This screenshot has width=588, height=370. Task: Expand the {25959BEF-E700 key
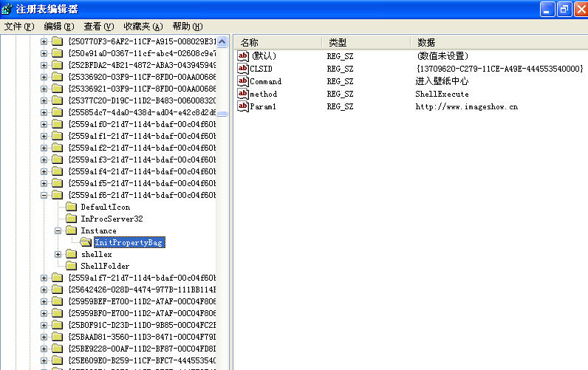pyautogui.click(x=44, y=301)
